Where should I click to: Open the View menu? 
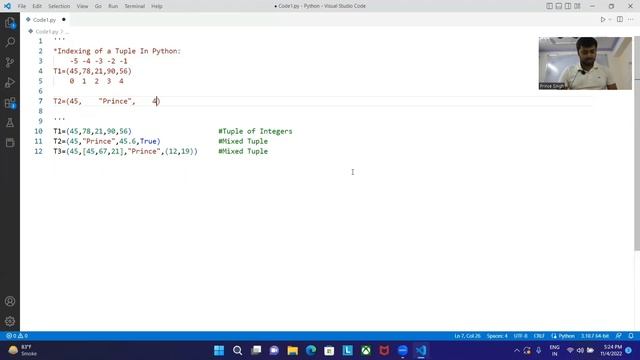[x=82, y=6]
